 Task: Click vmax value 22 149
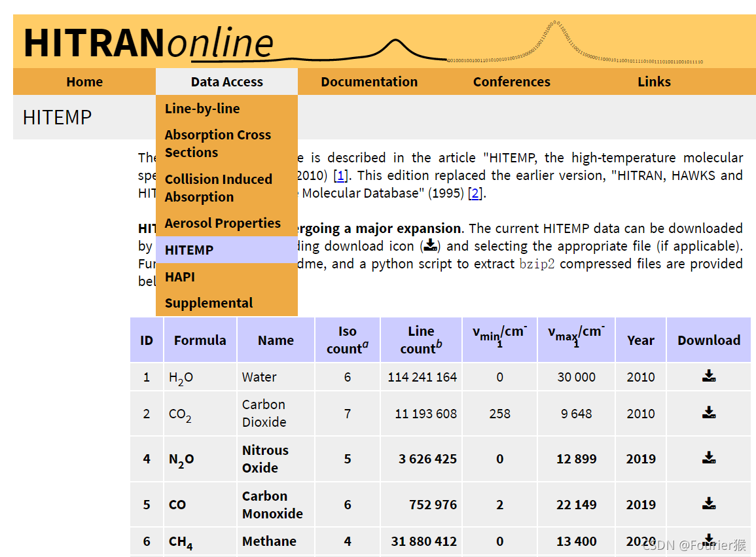click(576, 505)
